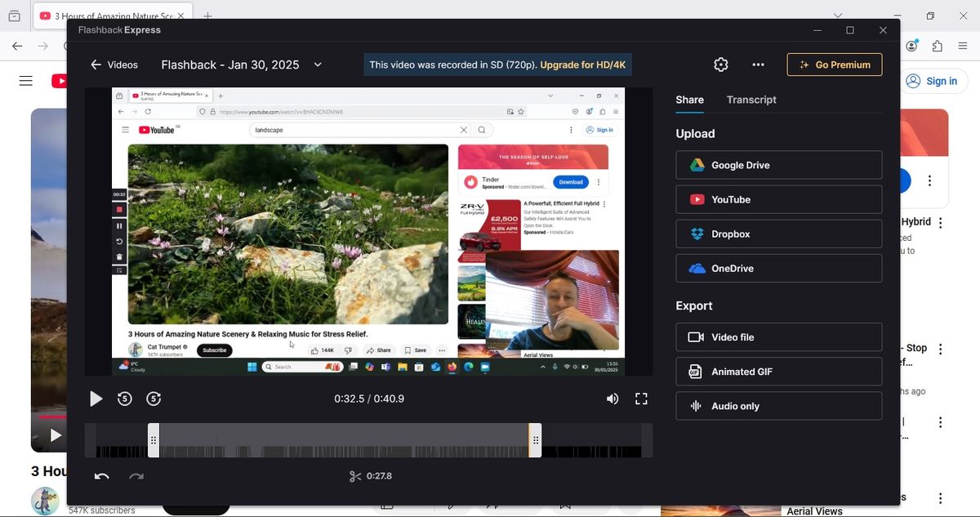Open Firefox's hamburger application menu

[x=962, y=46]
